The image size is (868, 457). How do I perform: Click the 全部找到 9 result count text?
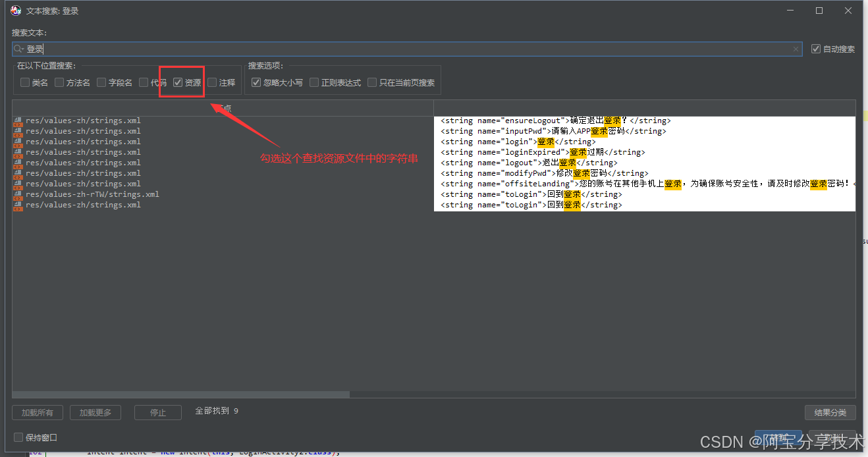pyautogui.click(x=217, y=411)
